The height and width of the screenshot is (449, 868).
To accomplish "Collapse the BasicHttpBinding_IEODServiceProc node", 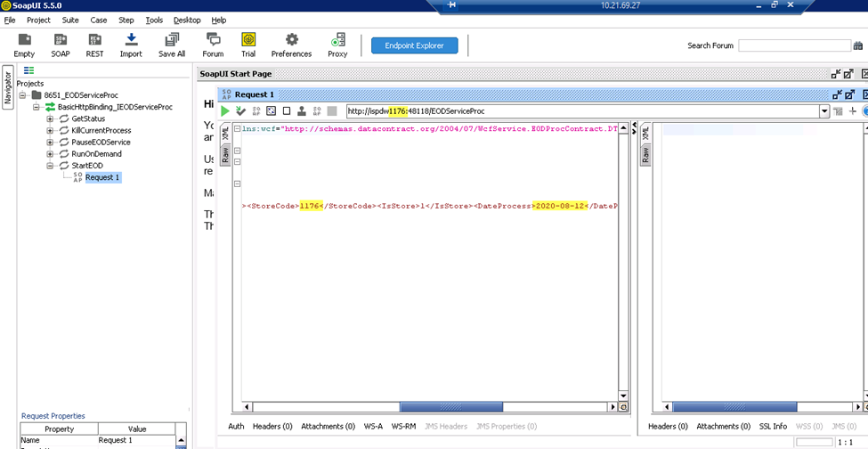I will (37, 107).
